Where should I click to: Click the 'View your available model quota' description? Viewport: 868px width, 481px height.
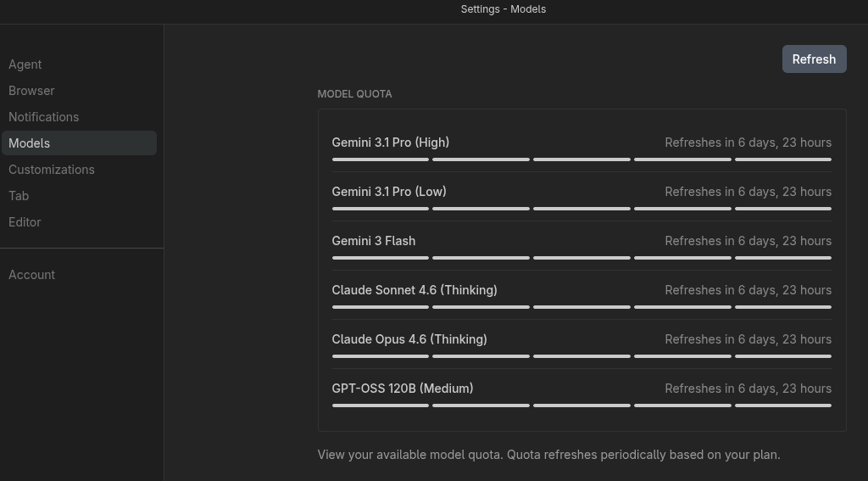(x=548, y=455)
